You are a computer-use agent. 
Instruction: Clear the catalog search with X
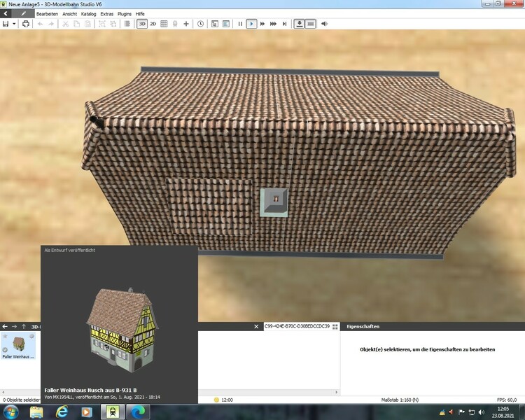(256, 326)
